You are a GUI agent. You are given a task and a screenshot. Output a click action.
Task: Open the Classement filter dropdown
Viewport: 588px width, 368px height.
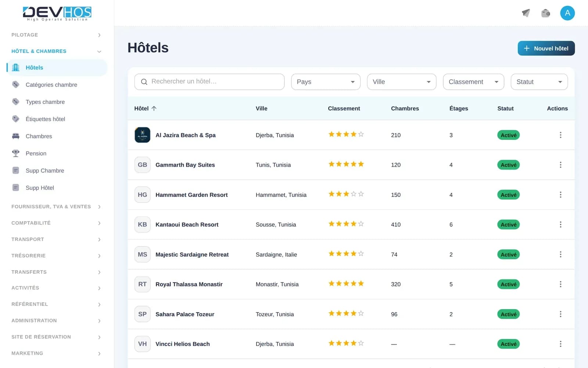point(473,82)
